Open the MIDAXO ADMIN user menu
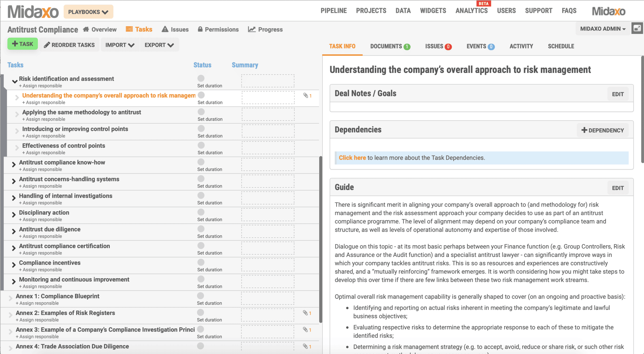Viewport: 644px width, 354px height. pyautogui.click(x=603, y=29)
